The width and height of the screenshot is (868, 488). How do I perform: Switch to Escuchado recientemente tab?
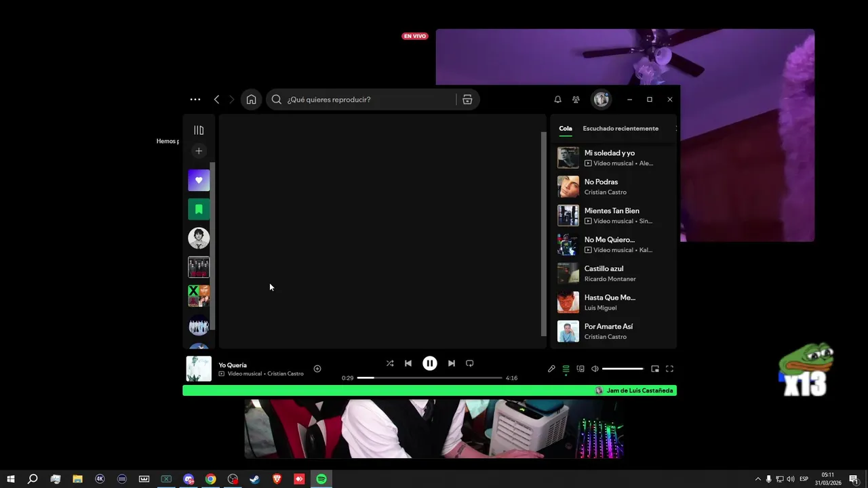pos(620,128)
